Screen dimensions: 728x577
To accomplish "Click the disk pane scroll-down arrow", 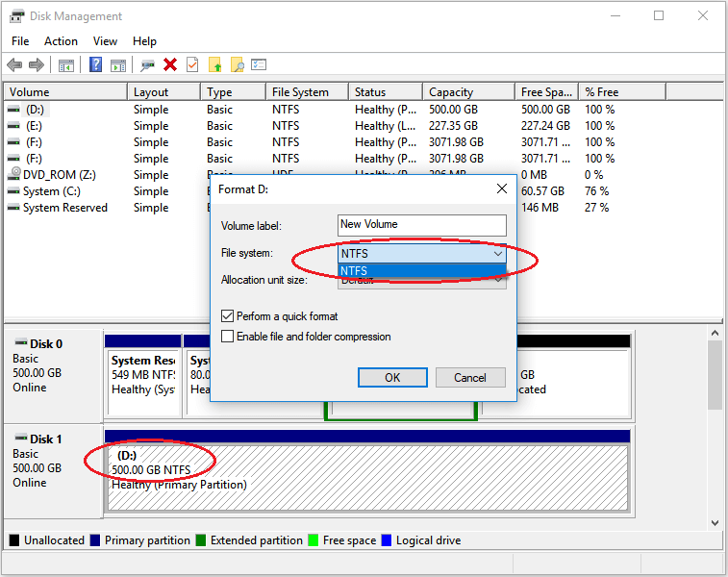I will (715, 523).
